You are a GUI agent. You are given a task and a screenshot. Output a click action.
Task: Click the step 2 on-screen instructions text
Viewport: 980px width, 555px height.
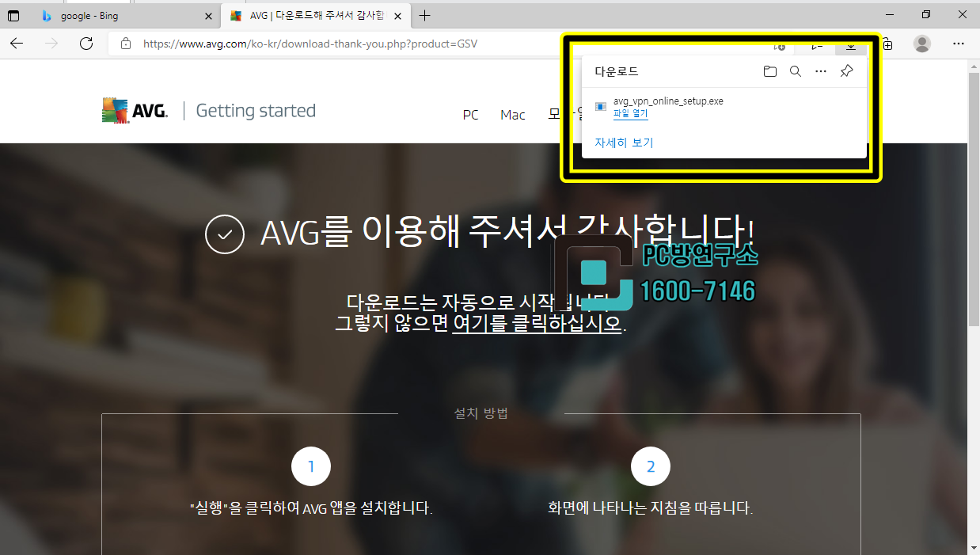tap(650, 507)
